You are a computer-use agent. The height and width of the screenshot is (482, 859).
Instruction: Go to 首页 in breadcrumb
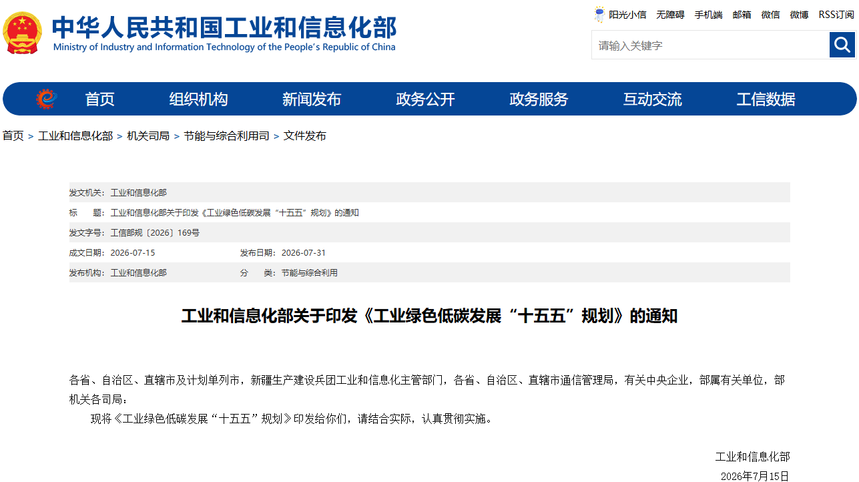[x=13, y=136]
